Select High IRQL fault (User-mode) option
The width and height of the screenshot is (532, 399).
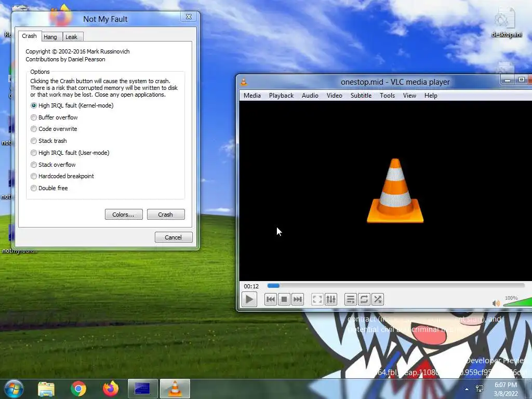click(70, 153)
